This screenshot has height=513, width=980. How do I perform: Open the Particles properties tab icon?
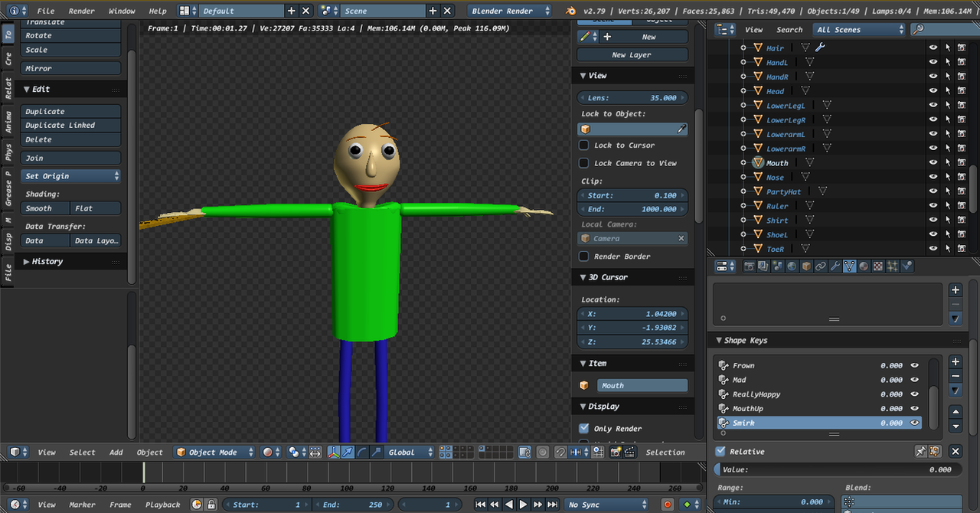893,266
